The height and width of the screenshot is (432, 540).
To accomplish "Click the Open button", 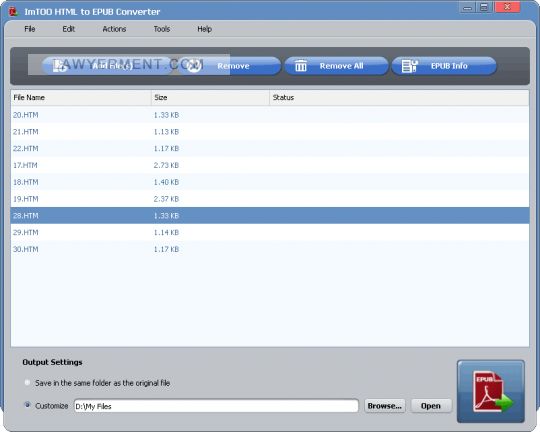I will [431, 406].
